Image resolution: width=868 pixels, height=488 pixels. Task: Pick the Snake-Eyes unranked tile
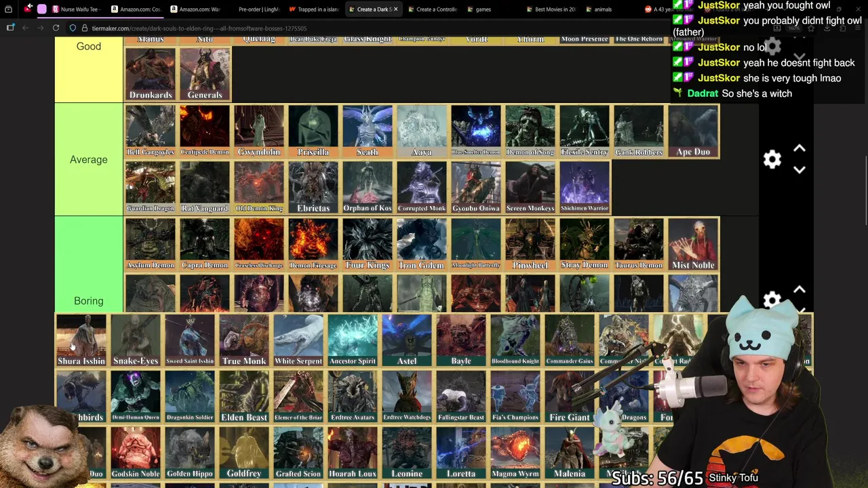click(x=136, y=340)
